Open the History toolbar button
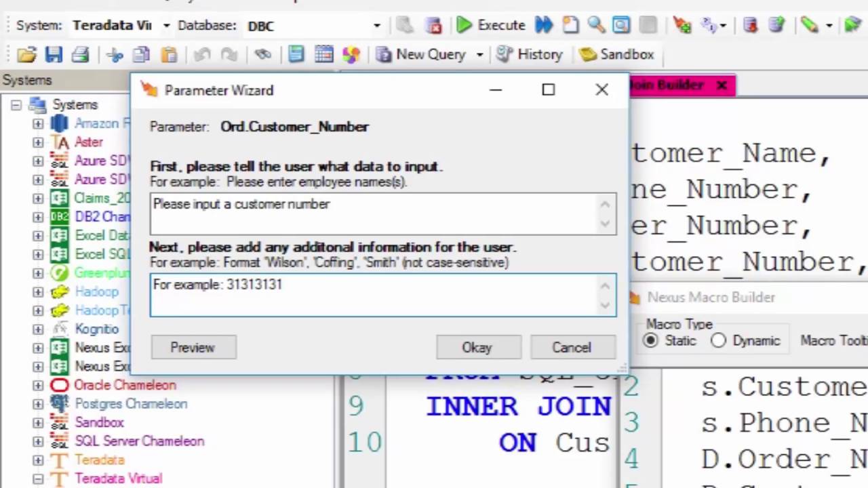The width and height of the screenshot is (868, 488). coord(530,54)
